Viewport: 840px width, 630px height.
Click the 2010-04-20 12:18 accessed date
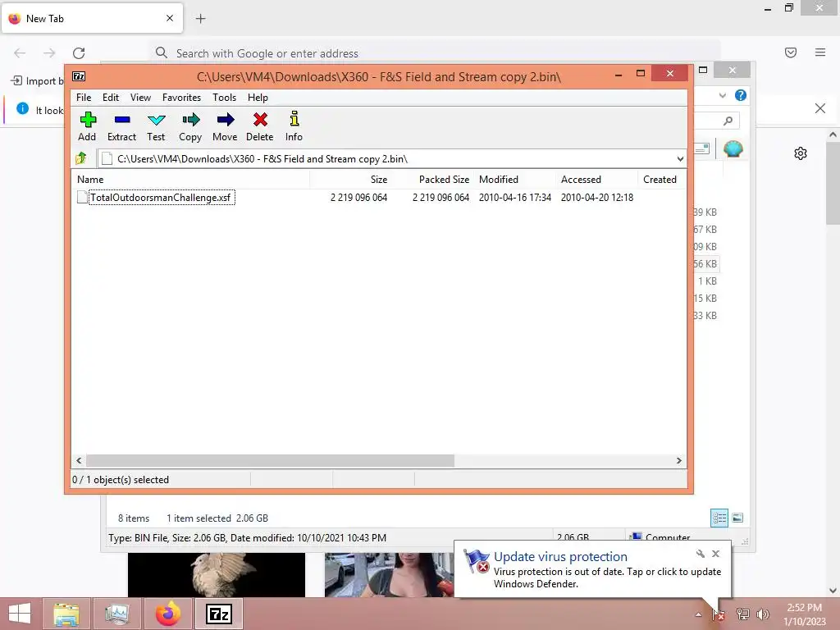pyautogui.click(x=597, y=198)
